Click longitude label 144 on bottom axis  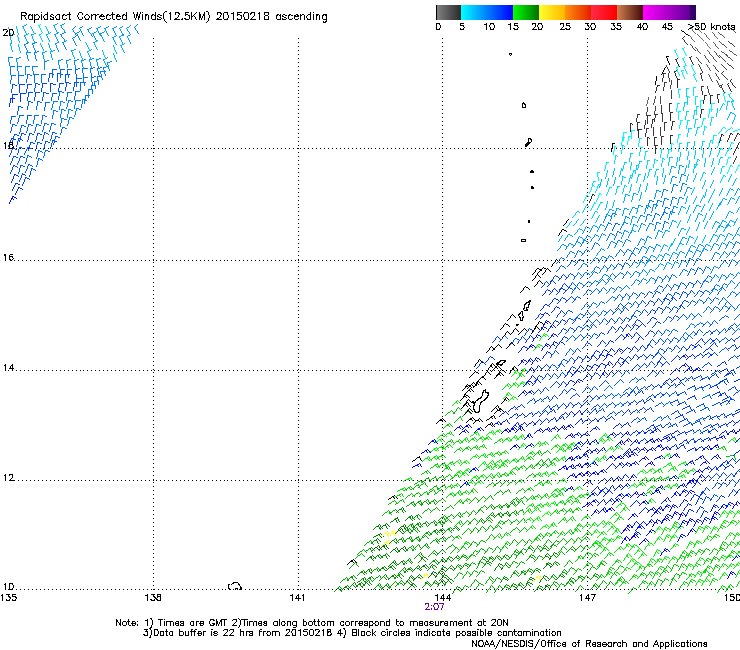click(442, 598)
